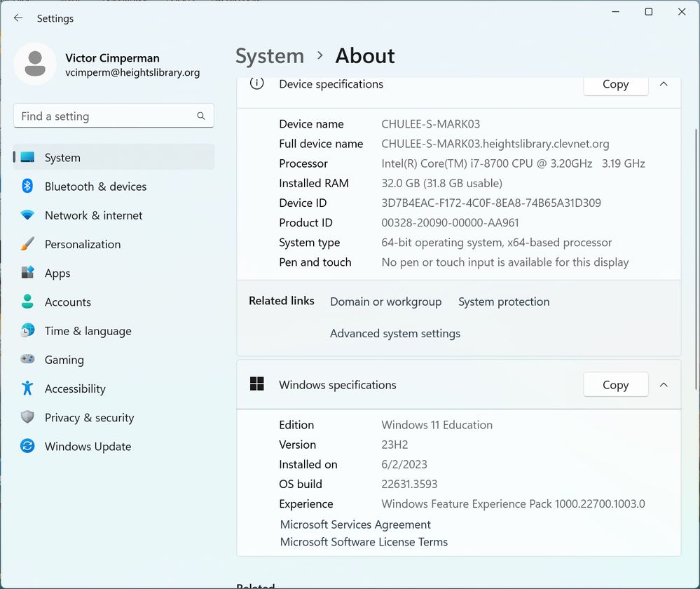This screenshot has width=700, height=589.
Task: Click Victor Cimperman's profile picture
Action: 35,64
